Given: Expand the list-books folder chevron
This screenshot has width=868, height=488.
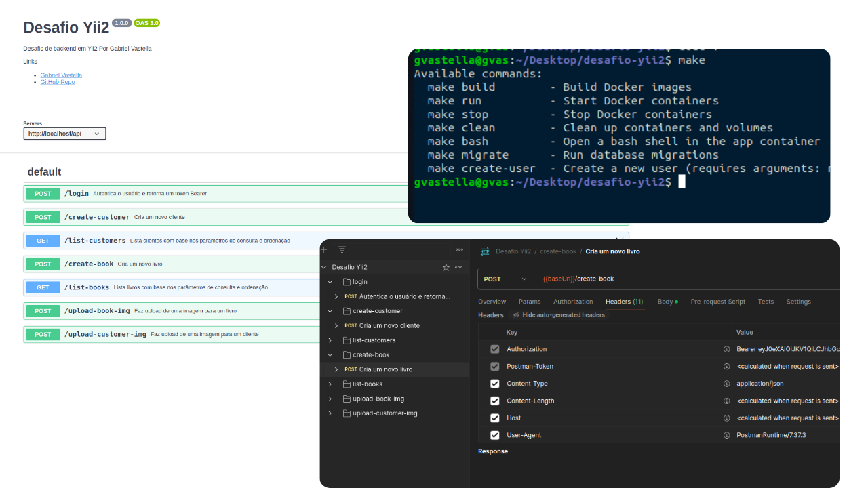Looking at the screenshot, I should [330, 384].
